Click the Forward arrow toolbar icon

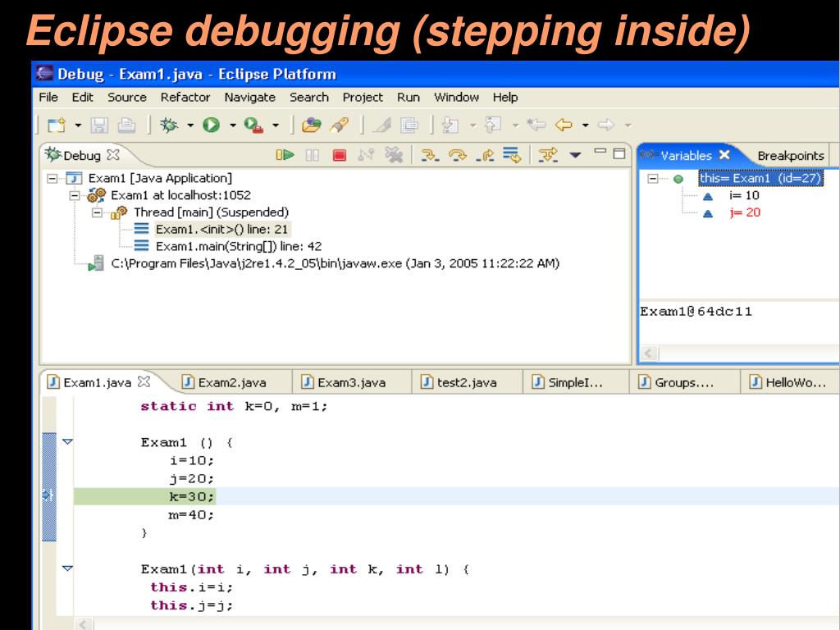[x=606, y=126]
